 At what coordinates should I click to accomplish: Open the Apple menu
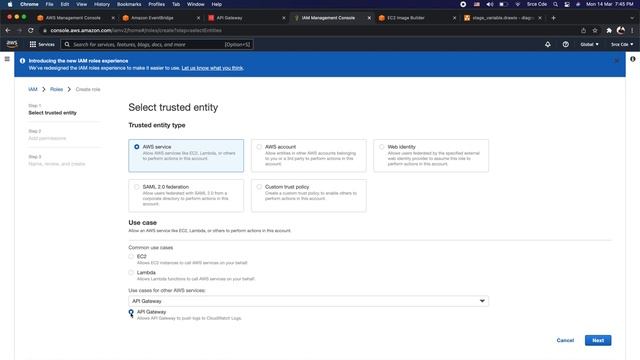click(10, 4)
